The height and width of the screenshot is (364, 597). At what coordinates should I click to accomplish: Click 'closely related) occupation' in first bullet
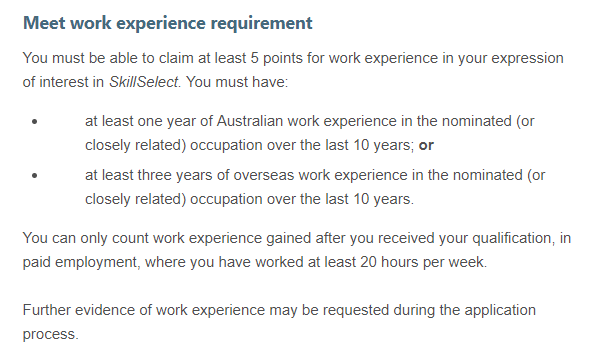pyautogui.click(x=174, y=145)
